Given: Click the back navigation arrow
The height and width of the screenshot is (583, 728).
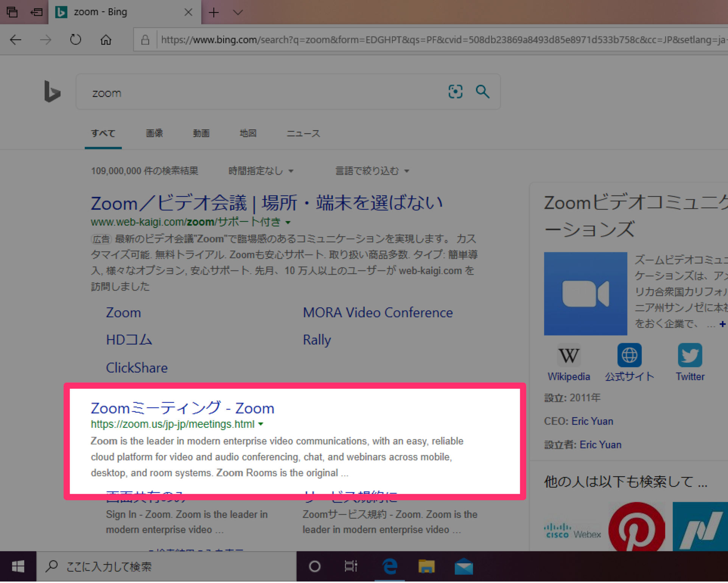Looking at the screenshot, I should coord(15,39).
